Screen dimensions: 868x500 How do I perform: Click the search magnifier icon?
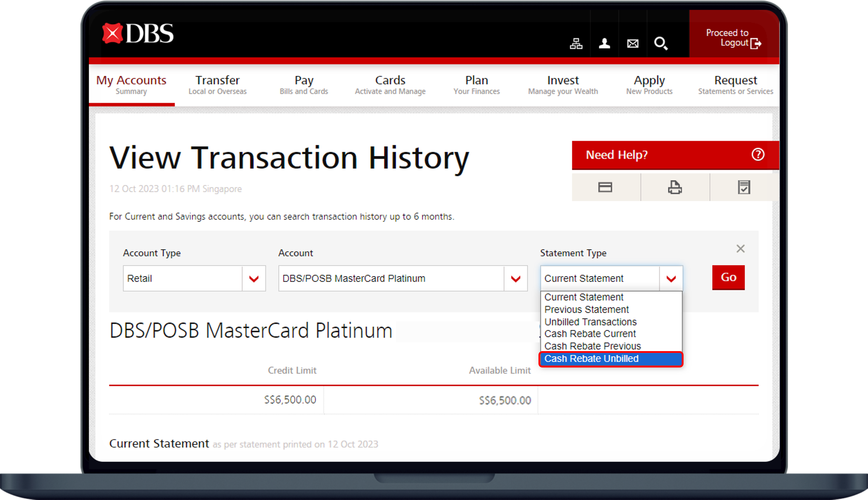(x=661, y=44)
